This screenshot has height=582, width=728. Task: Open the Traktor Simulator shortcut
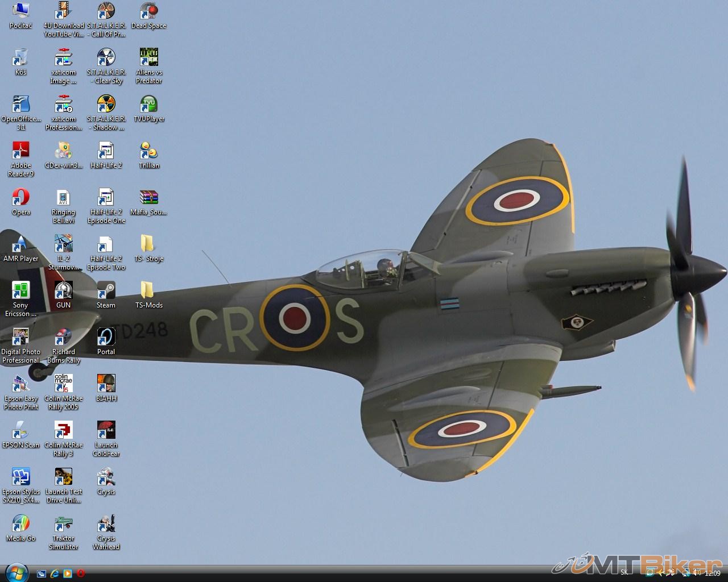point(63,524)
